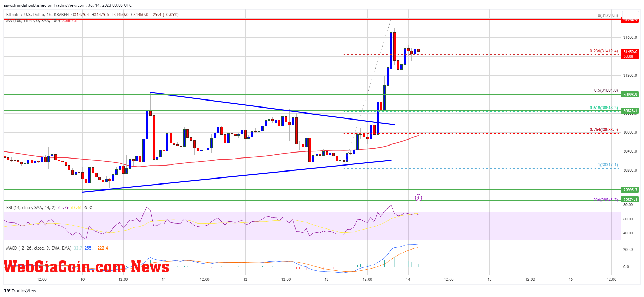The image size is (644, 297).
Task: Click the orange MACD signal value 222.4
Action: pos(103,248)
